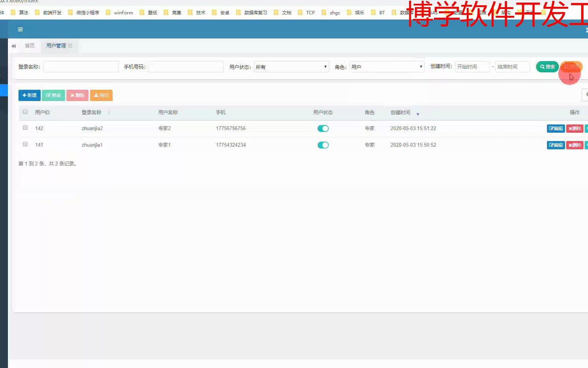The width and height of the screenshot is (588, 368).
Task: Click the 登录名称 login name input field
Action: [80, 67]
